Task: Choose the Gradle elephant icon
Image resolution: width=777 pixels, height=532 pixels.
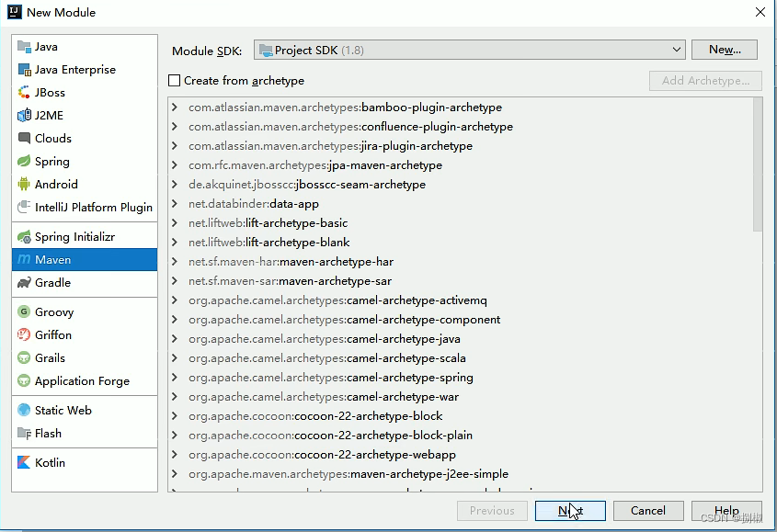Action: coord(24,283)
